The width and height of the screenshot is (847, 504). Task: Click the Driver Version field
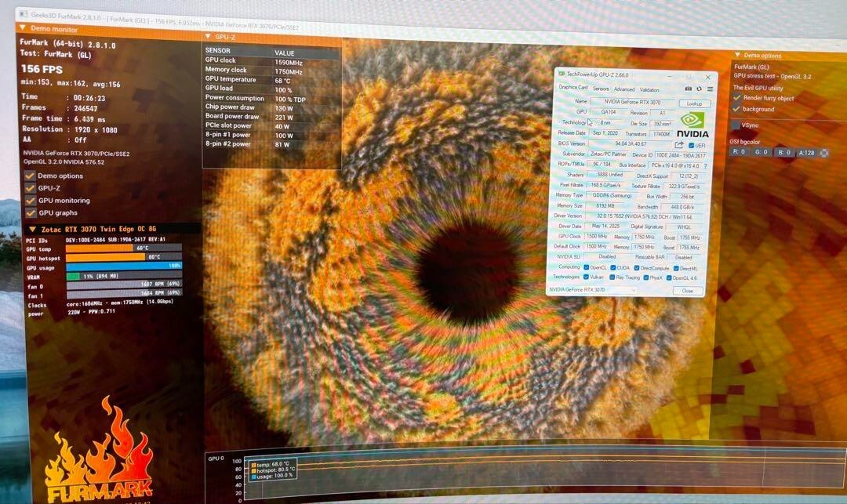coord(644,216)
